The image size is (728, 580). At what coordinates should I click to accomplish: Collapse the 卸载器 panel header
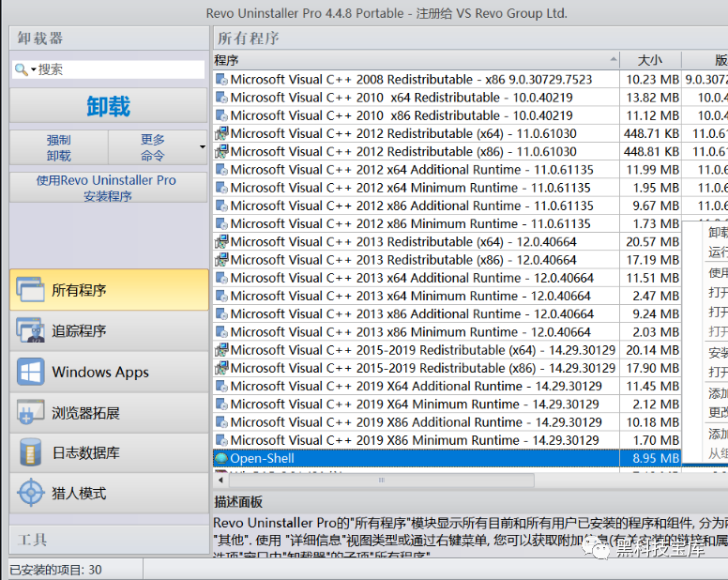(108, 38)
